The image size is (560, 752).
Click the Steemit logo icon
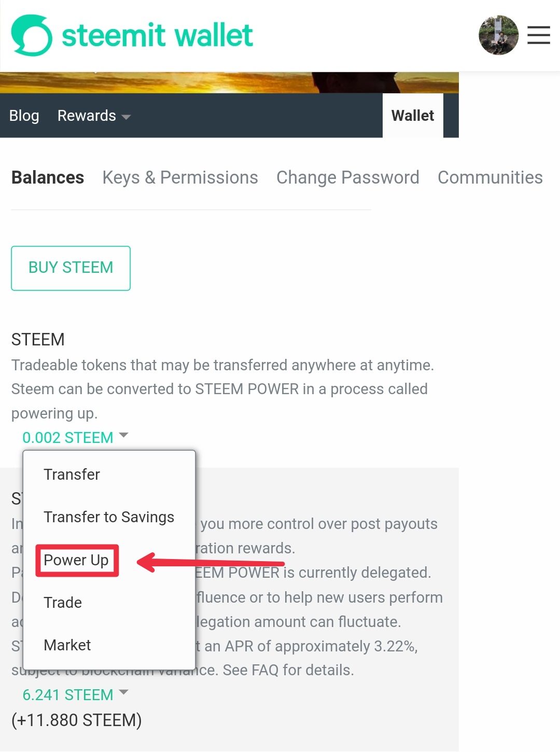coord(32,35)
